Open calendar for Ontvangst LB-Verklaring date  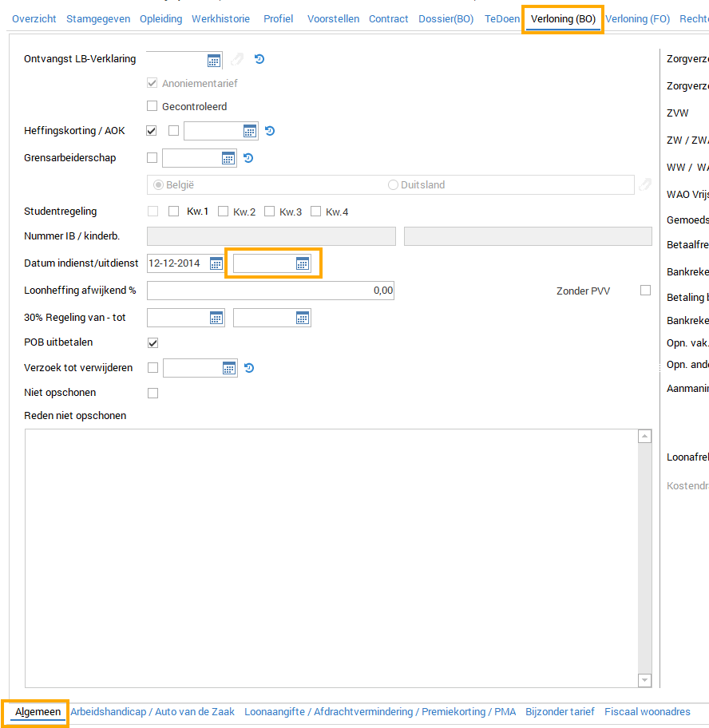coord(214,60)
